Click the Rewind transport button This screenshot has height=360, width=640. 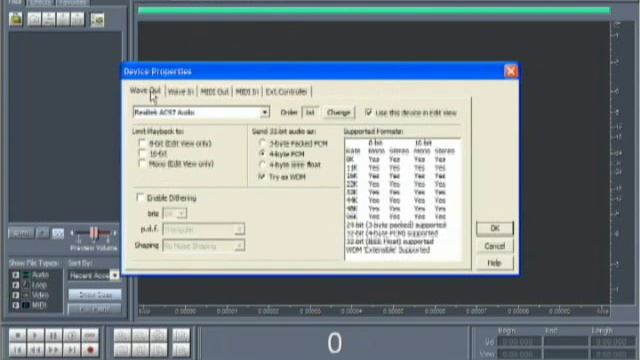click(36, 350)
